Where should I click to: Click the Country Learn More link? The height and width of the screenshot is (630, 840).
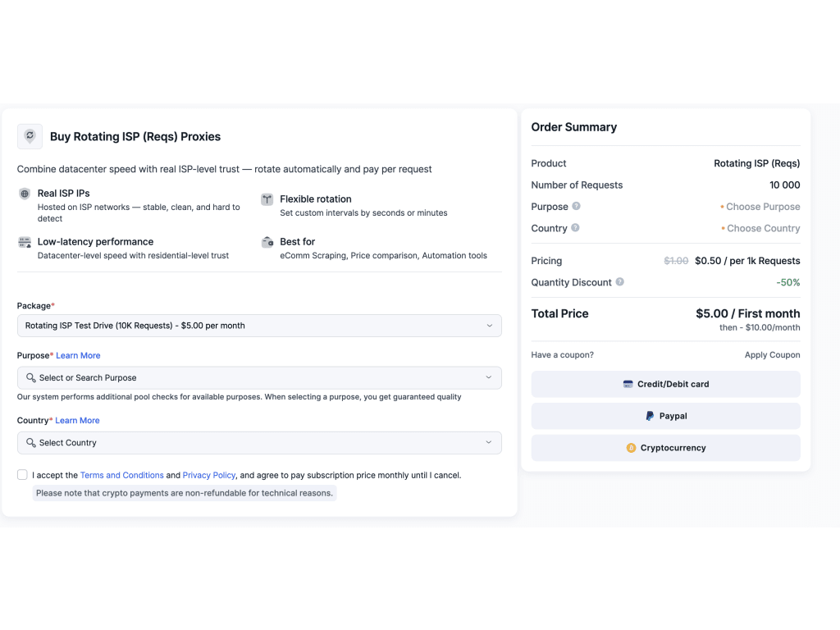(77, 420)
